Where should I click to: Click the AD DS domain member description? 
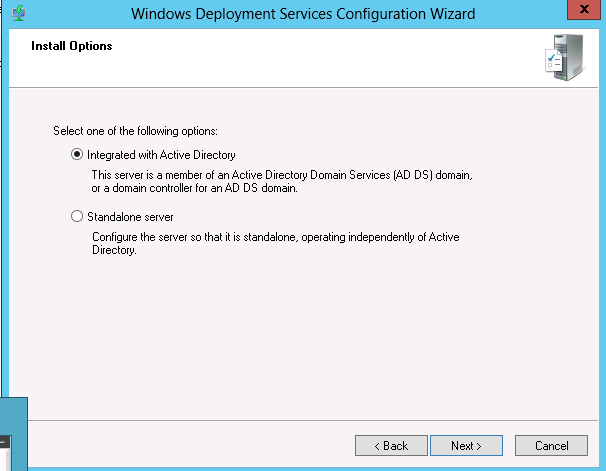[x=282, y=182]
